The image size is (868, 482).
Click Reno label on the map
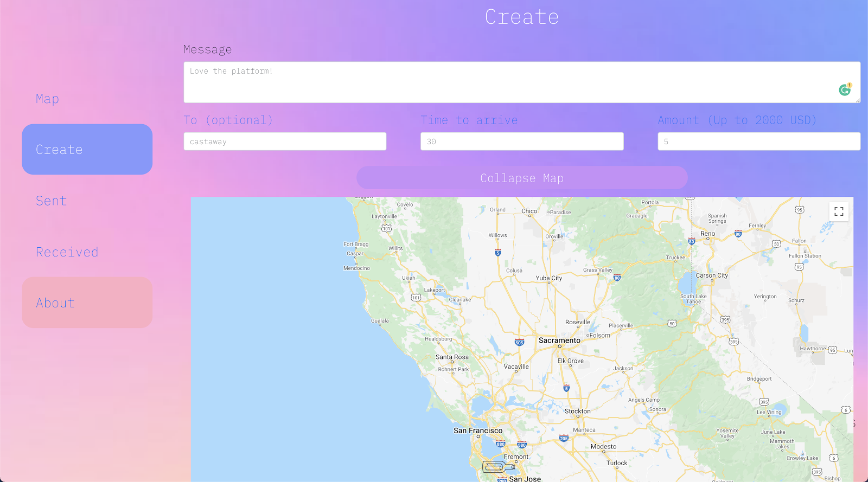point(707,234)
